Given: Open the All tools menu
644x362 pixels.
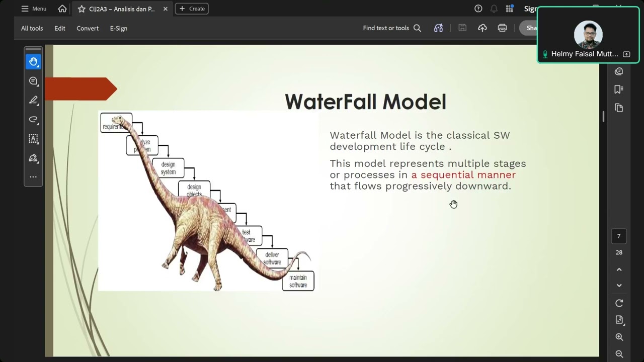Looking at the screenshot, I should pyautogui.click(x=32, y=28).
